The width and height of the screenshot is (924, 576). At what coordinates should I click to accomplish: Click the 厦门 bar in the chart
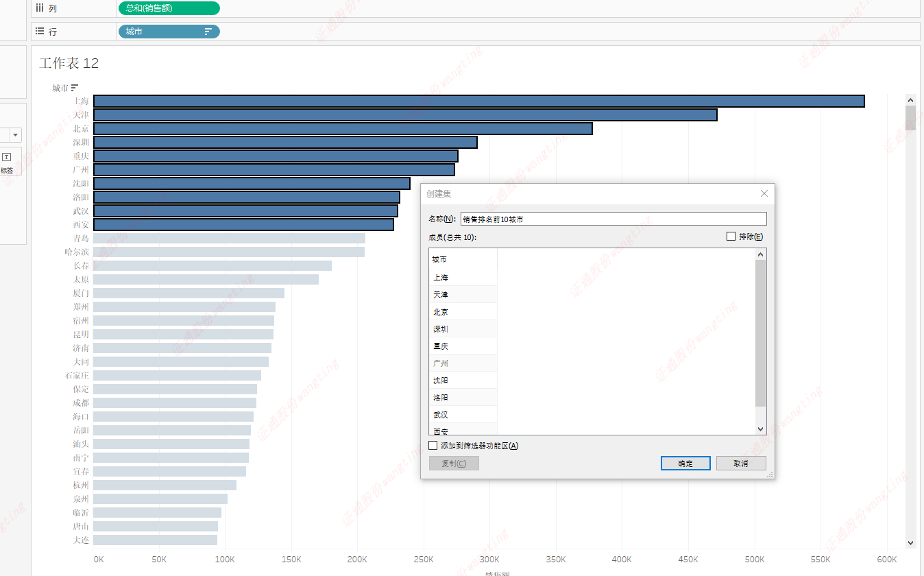click(x=189, y=293)
